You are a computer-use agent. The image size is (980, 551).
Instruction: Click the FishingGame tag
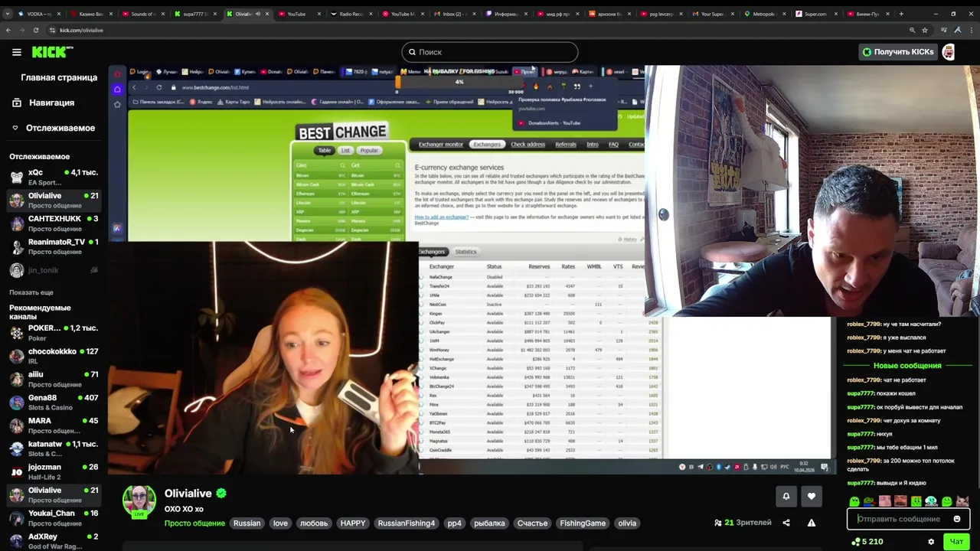point(583,523)
